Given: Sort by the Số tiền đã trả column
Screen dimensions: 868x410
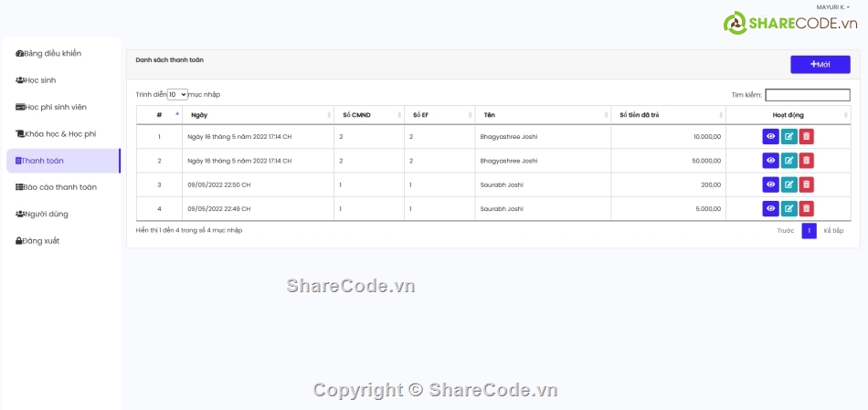Looking at the screenshot, I should coord(667,115).
